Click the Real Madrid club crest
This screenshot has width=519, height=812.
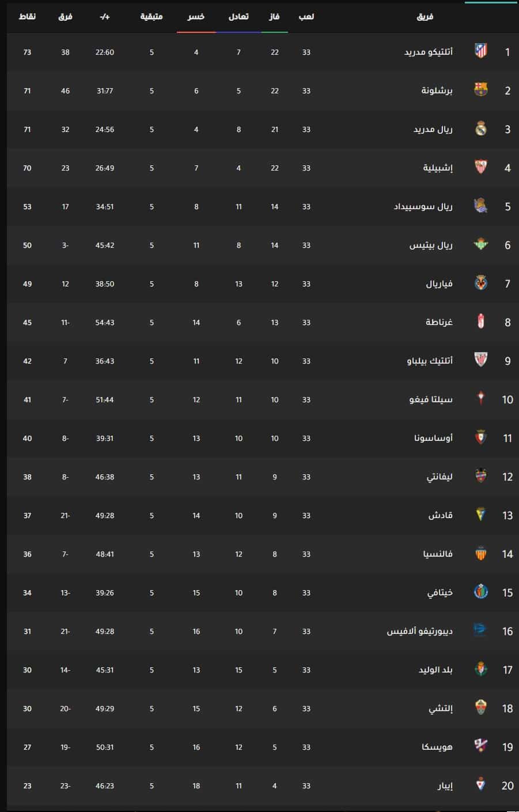[480, 129]
